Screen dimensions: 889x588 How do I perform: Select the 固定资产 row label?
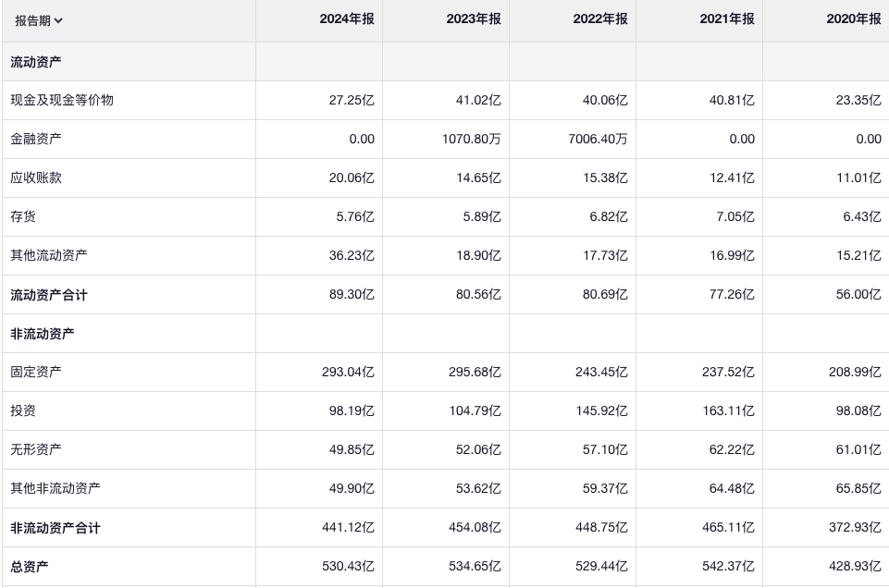[x=36, y=372]
